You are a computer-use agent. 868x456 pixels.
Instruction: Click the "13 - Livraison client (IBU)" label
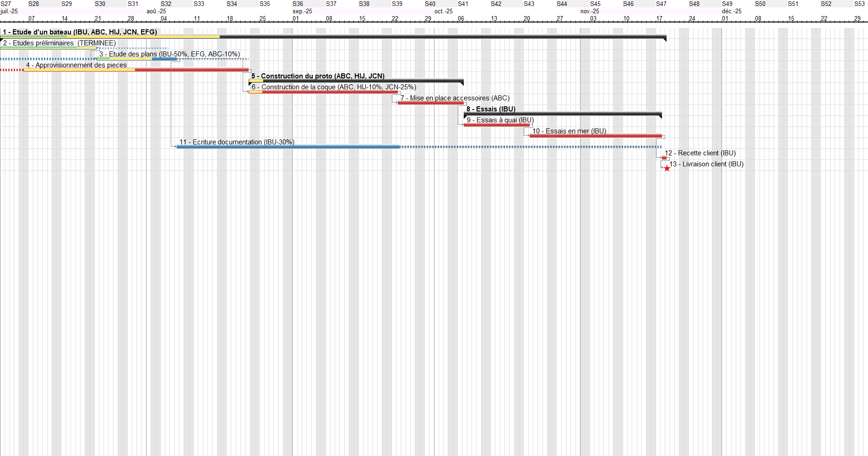coord(706,164)
